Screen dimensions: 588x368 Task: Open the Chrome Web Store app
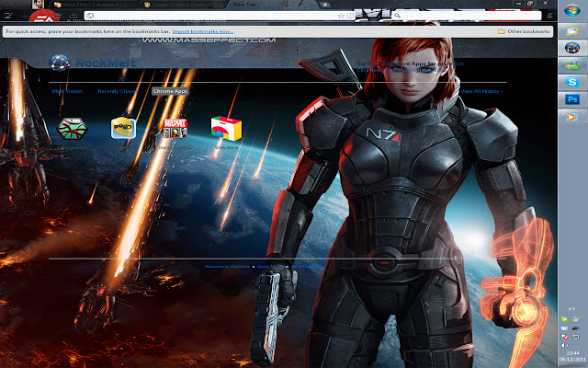227,129
